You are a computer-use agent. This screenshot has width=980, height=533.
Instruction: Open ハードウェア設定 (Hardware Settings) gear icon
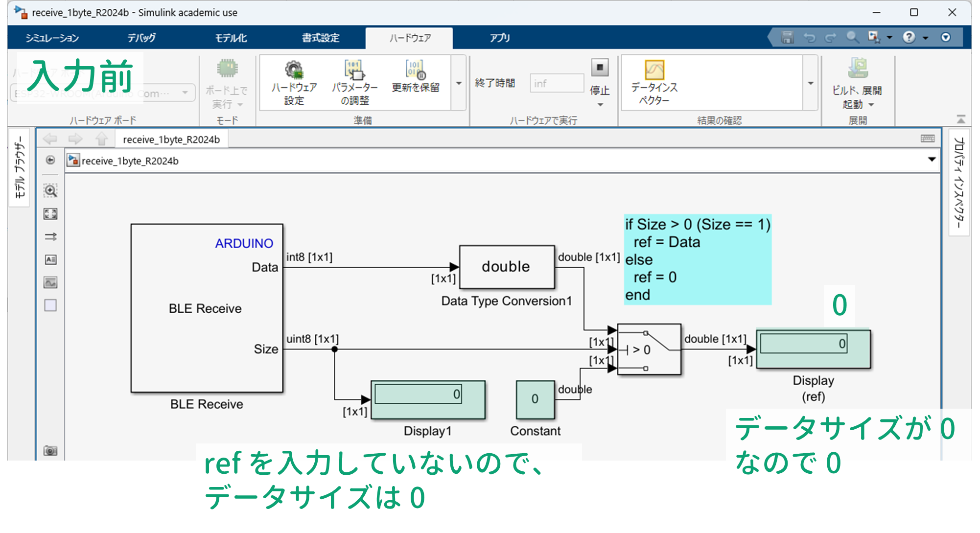pyautogui.click(x=294, y=71)
